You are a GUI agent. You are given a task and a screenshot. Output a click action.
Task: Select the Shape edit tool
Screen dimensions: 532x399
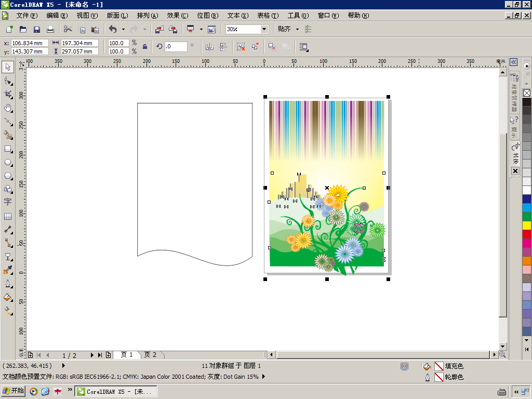coord(8,81)
